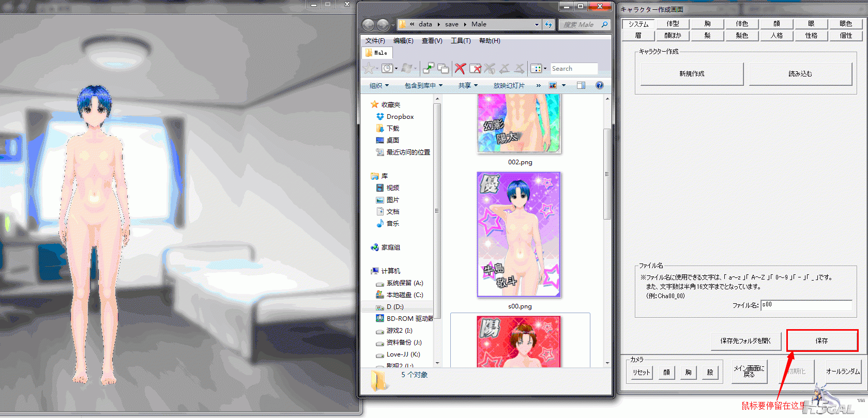Click the save segment in the address bar
Viewport: 868px width, 418px height.
click(451, 24)
